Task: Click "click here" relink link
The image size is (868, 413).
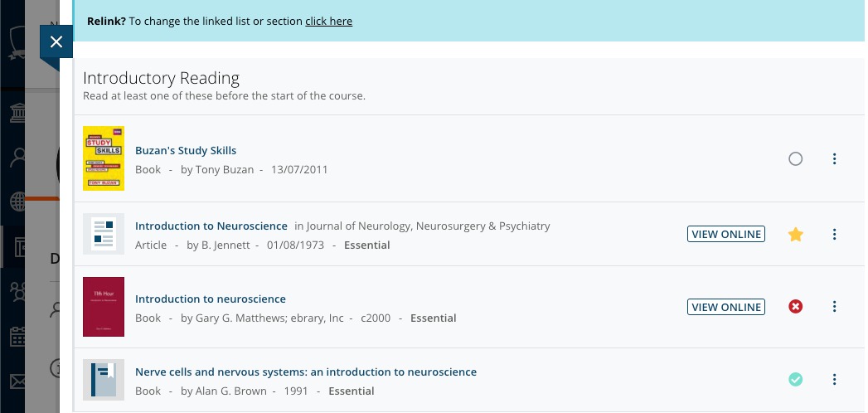Action: [328, 22]
